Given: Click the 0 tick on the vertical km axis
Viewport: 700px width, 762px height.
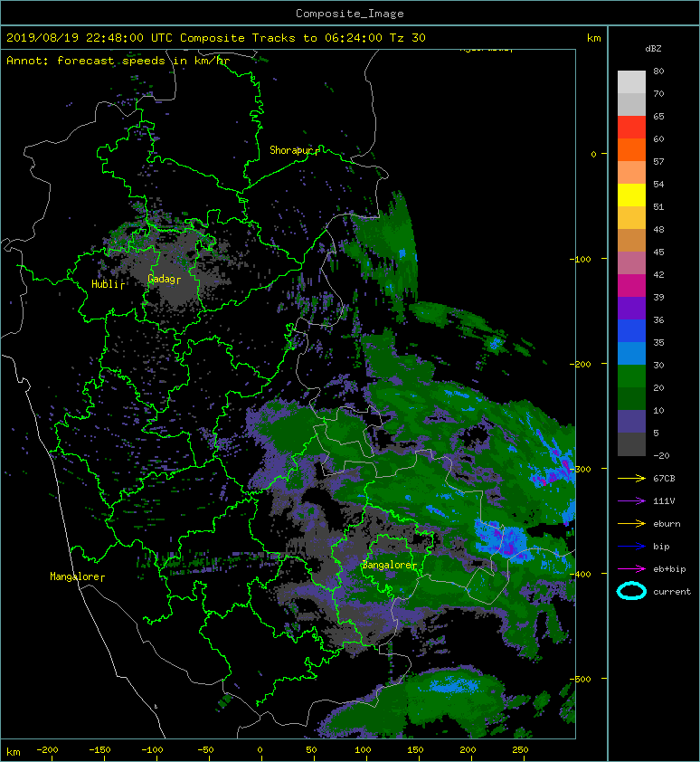Looking at the screenshot, I should pos(593,154).
